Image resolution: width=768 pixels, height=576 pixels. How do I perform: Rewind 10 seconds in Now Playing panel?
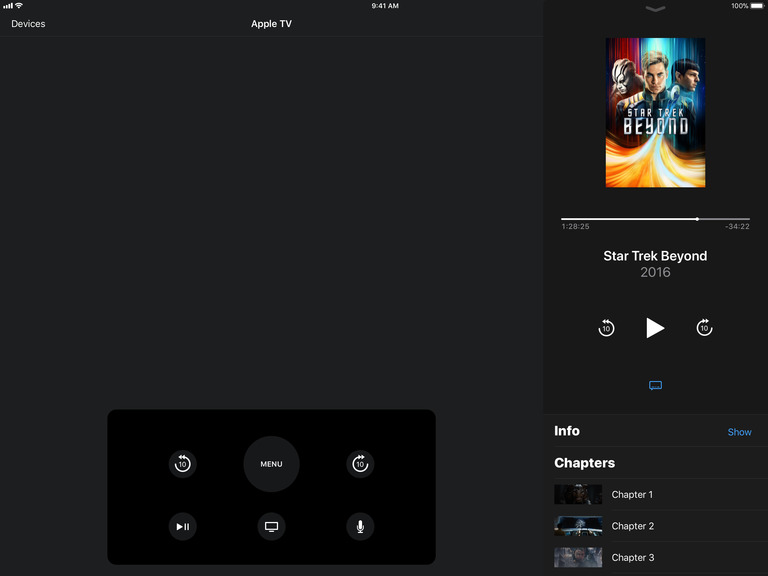606,328
